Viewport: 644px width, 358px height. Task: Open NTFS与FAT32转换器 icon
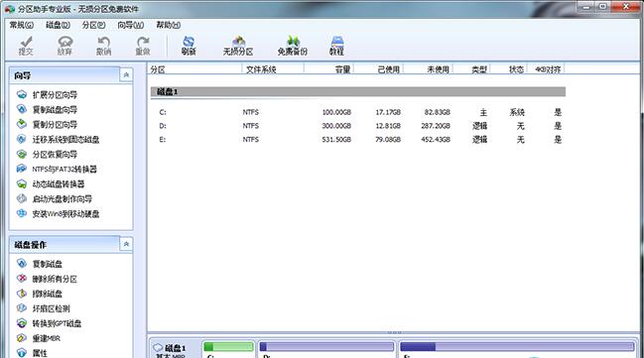[x=22, y=170]
